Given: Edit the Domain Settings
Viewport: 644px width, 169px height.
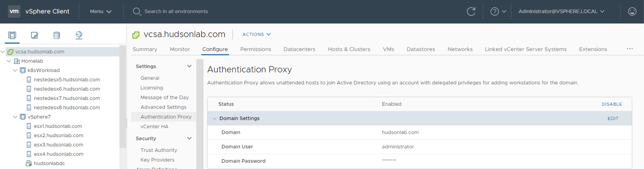Looking at the screenshot, I should pyautogui.click(x=613, y=118).
